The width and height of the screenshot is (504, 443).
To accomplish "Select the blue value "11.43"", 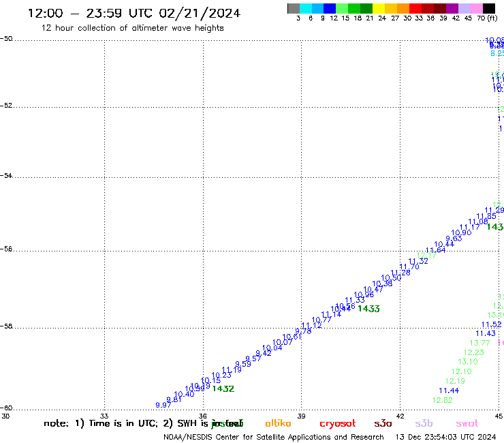I will click(486, 334).
